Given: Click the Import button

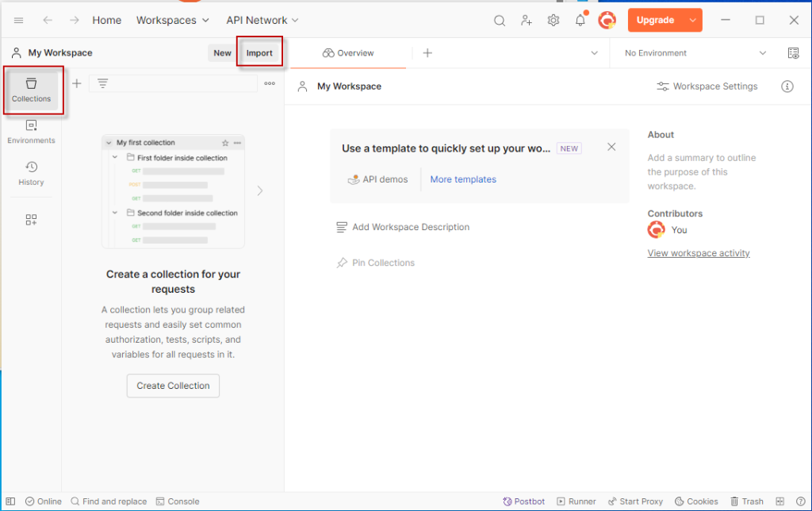Looking at the screenshot, I should 259,53.
